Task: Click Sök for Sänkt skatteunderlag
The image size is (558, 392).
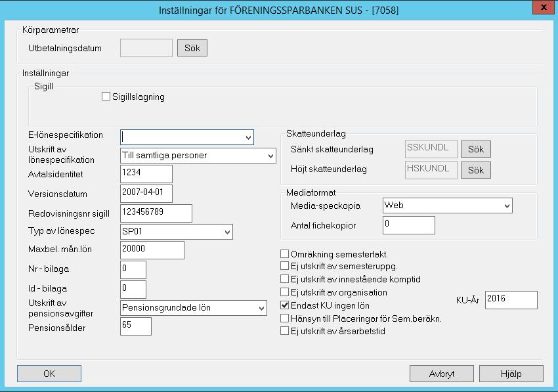Action: click(476, 149)
